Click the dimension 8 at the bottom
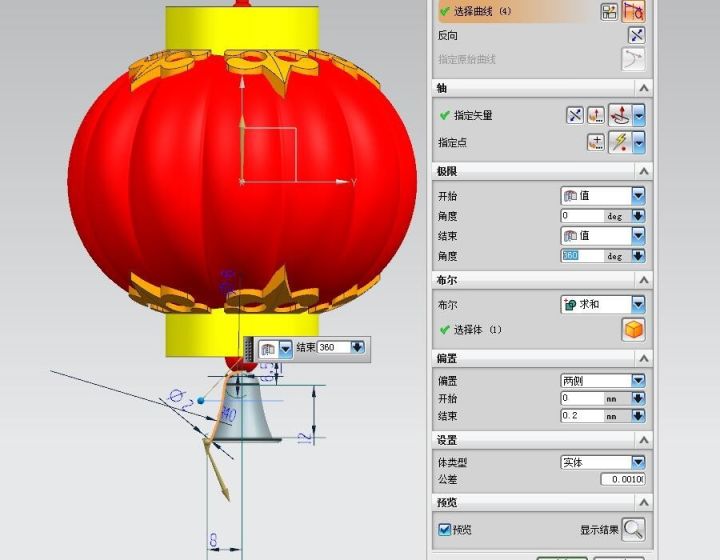 pyautogui.click(x=213, y=539)
